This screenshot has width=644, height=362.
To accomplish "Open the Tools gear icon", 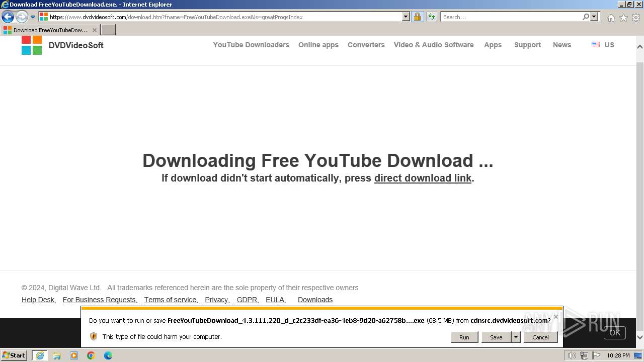I will pyautogui.click(x=636, y=18).
